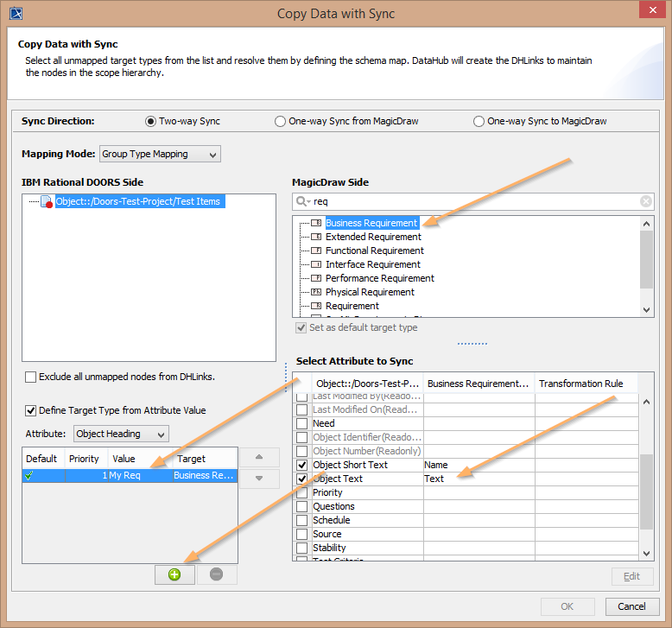Click the Priority column header in mapping table
672x628 pixels.
point(86,459)
